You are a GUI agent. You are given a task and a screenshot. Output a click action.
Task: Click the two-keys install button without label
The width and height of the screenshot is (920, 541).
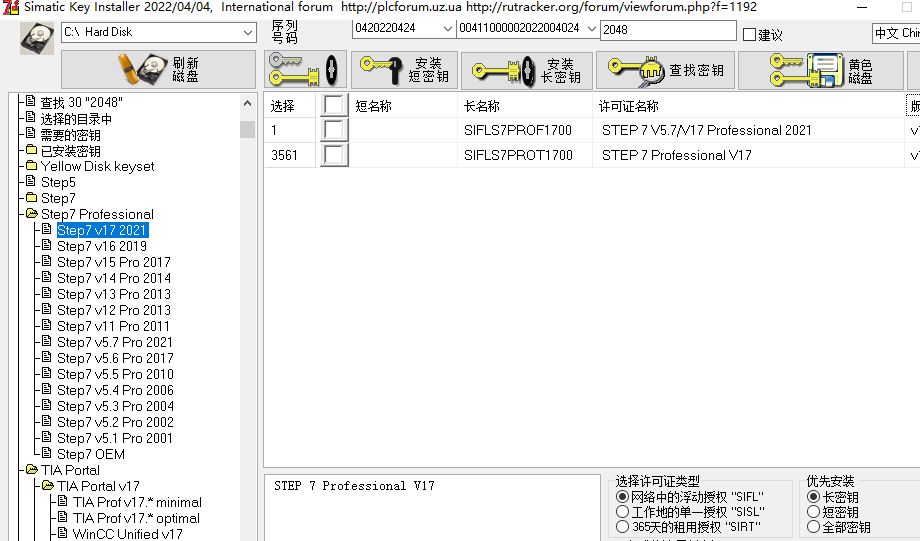click(x=305, y=70)
